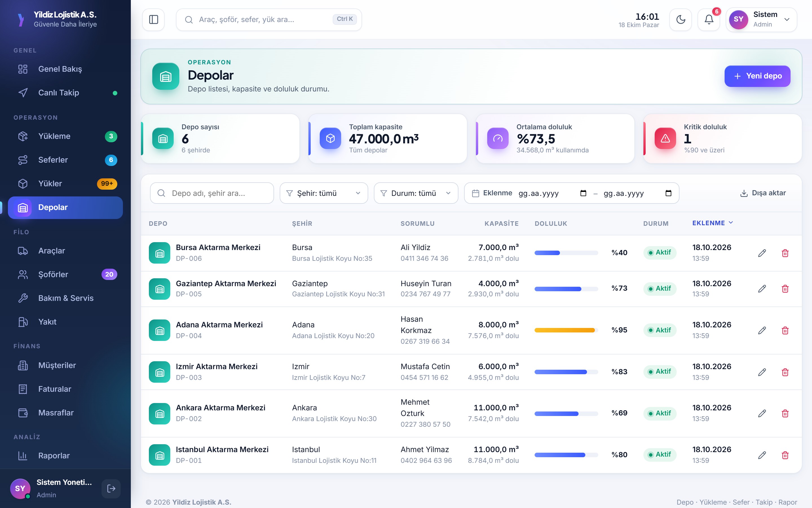Click the logout icon in sidebar footer
This screenshot has height=508, width=812.
(x=111, y=489)
